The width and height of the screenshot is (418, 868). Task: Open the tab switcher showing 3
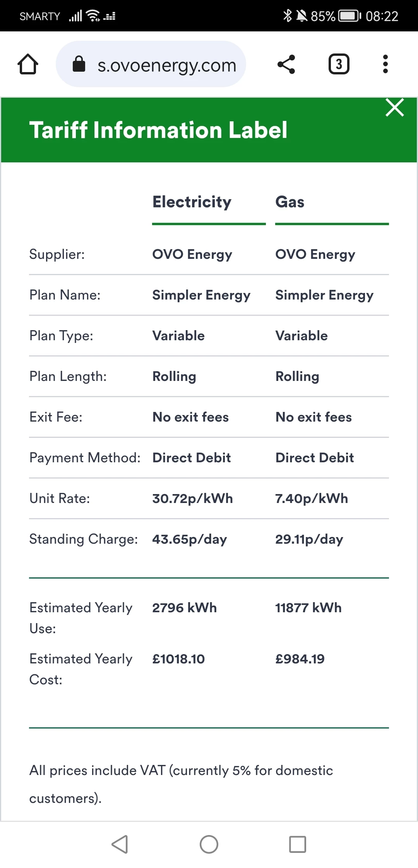[x=339, y=64]
